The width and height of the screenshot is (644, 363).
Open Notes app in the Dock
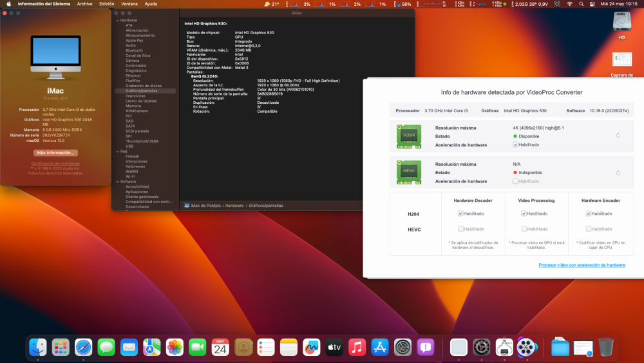(x=289, y=348)
